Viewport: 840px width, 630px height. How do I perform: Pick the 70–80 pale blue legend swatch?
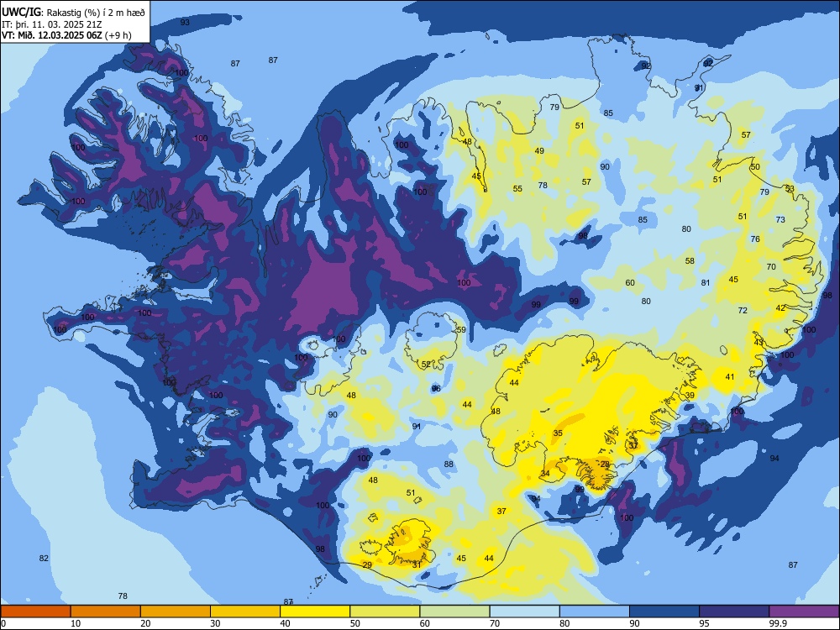pyautogui.click(x=524, y=612)
